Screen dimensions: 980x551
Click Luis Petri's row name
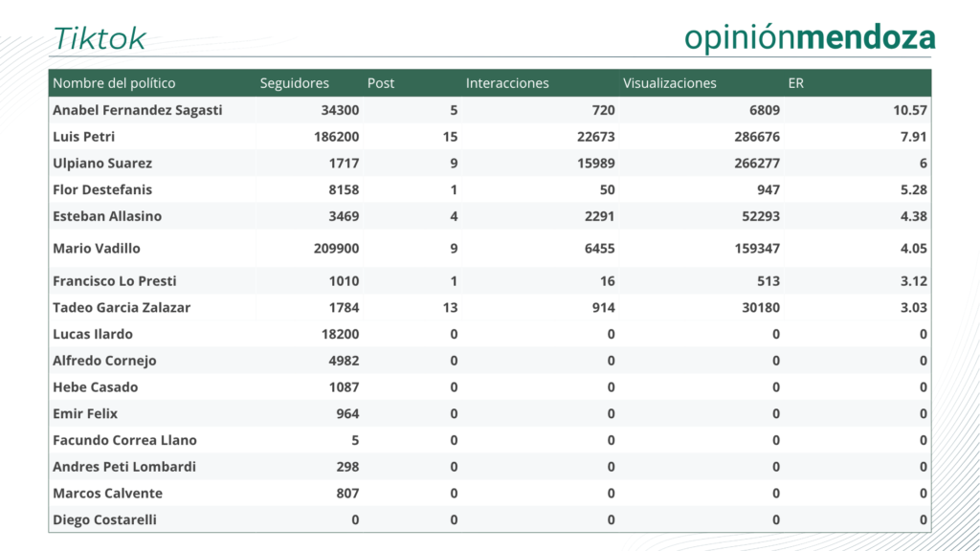coord(83,137)
